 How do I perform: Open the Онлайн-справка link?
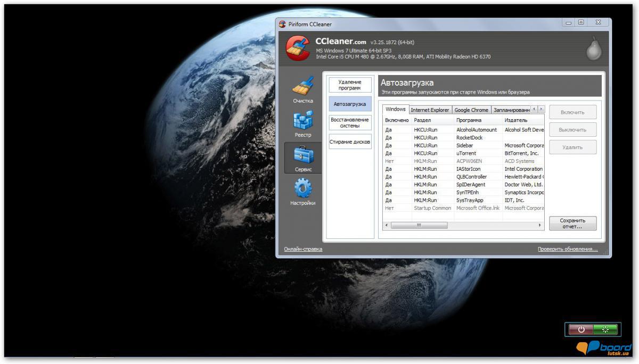click(303, 249)
